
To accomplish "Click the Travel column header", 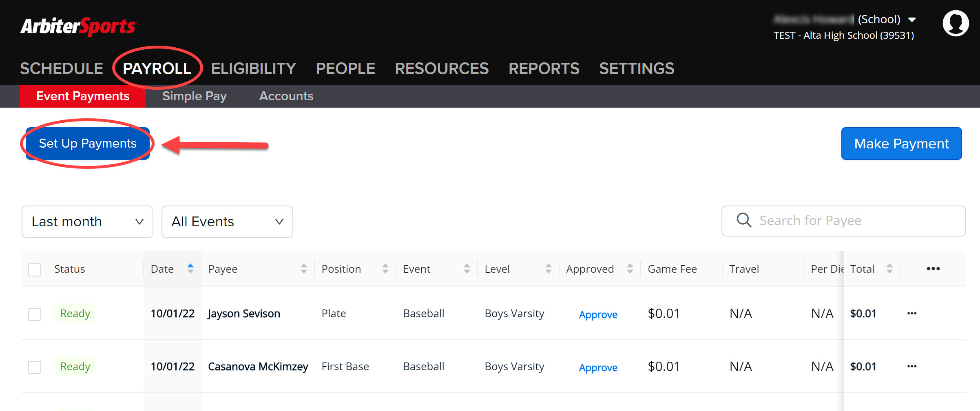I will [x=744, y=269].
